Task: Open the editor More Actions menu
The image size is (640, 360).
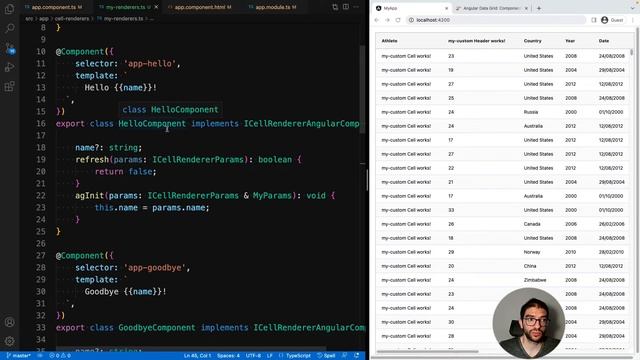Action: 356,7
